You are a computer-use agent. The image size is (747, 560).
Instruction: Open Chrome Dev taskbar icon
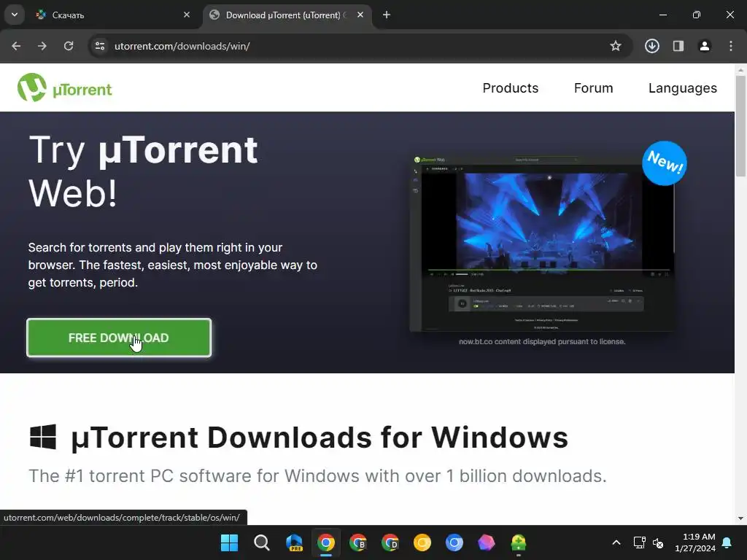(x=390, y=542)
